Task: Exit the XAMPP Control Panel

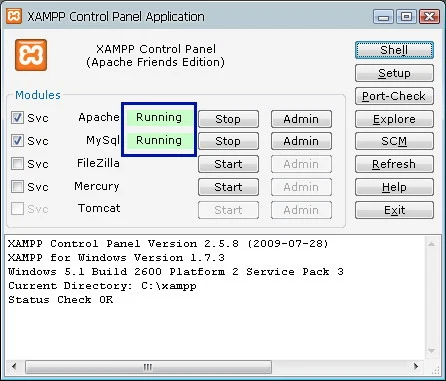Action: tap(394, 210)
